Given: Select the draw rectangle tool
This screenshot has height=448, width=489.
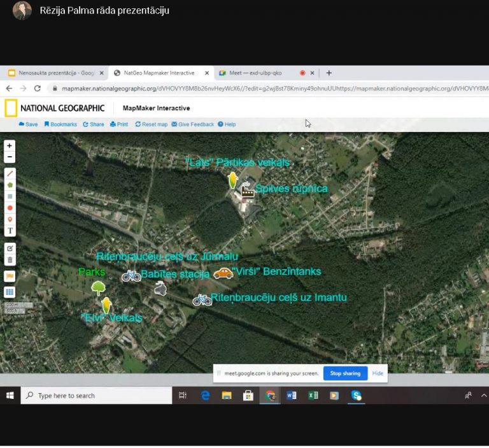Looking at the screenshot, I should pos(10,196).
